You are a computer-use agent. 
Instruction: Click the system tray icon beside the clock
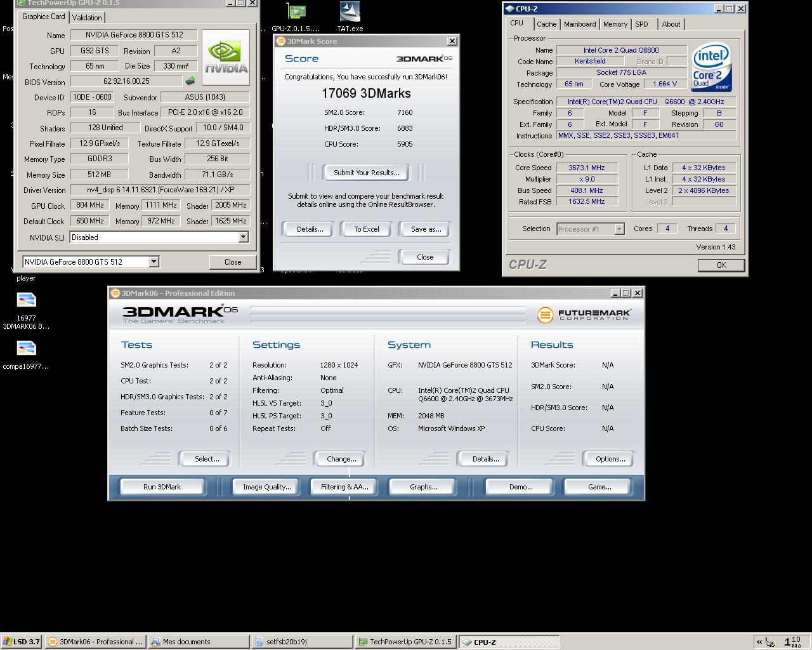[770, 642]
